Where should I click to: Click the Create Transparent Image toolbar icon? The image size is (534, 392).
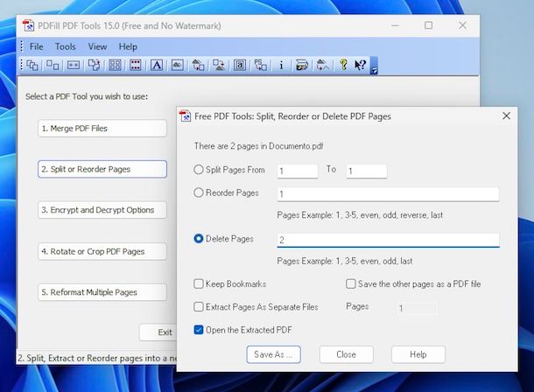click(322, 65)
